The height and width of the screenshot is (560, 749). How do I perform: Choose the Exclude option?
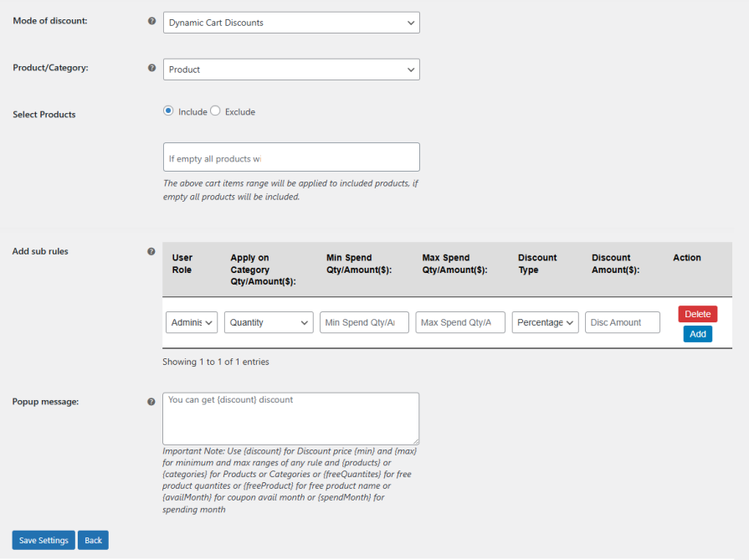(215, 110)
